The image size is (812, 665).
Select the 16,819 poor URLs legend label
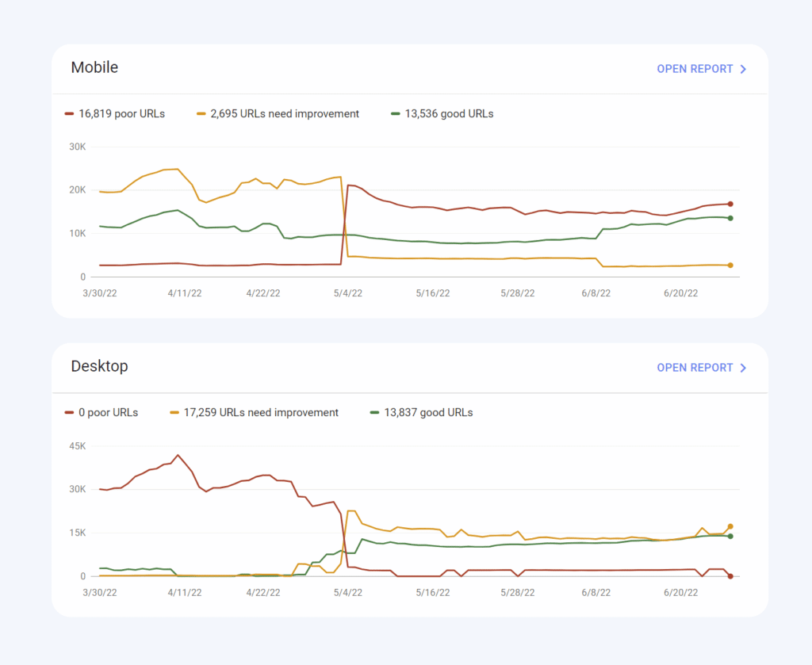click(x=121, y=114)
